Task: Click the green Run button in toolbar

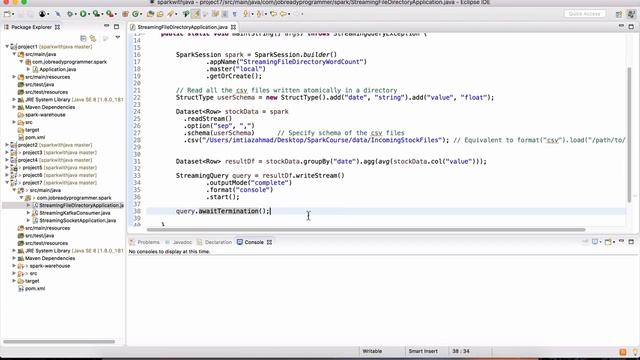Action: [83, 14]
